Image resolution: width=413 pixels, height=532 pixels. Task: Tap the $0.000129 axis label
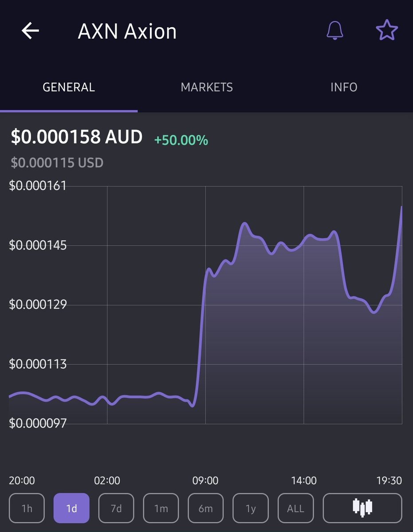click(x=38, y=304)
